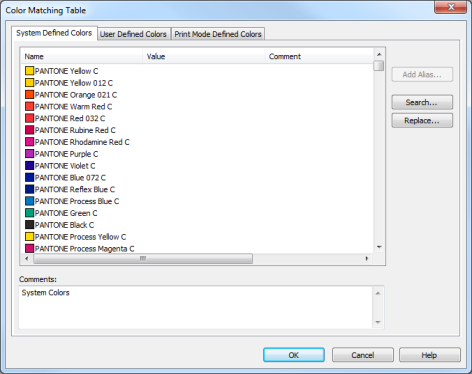Click the PANTONE Orange 021 C swatch
Screen dimensions: 472x374
point(30,94)
